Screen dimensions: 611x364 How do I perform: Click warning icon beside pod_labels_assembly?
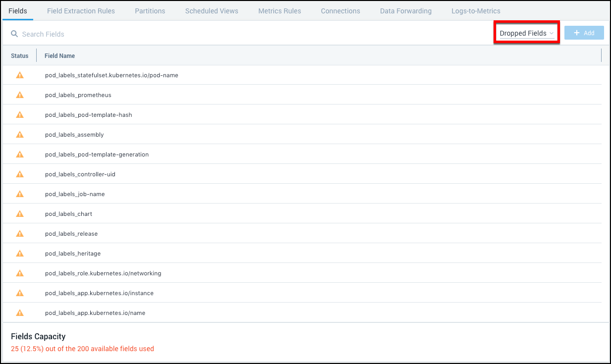tap(20, 135)
